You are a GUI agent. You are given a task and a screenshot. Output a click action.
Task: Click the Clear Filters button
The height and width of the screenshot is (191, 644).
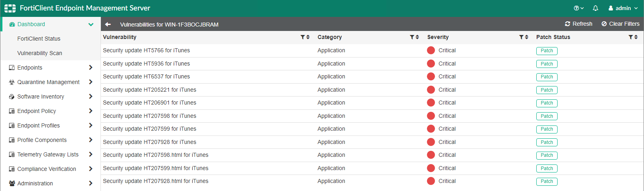point(620,24)
